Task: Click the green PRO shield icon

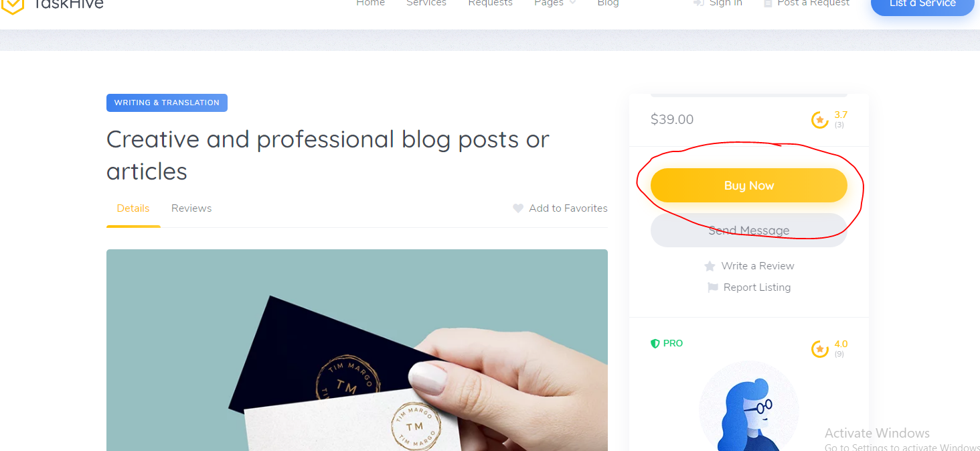Action: click(x=655, y=343)
